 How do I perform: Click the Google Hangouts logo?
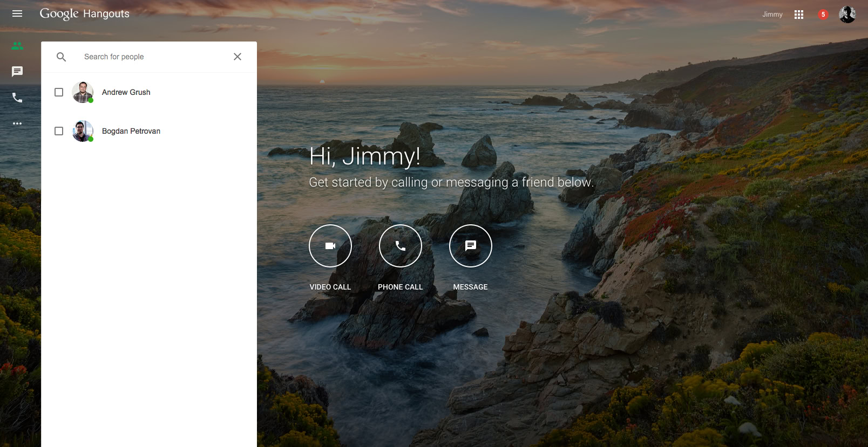pos(85,13)
